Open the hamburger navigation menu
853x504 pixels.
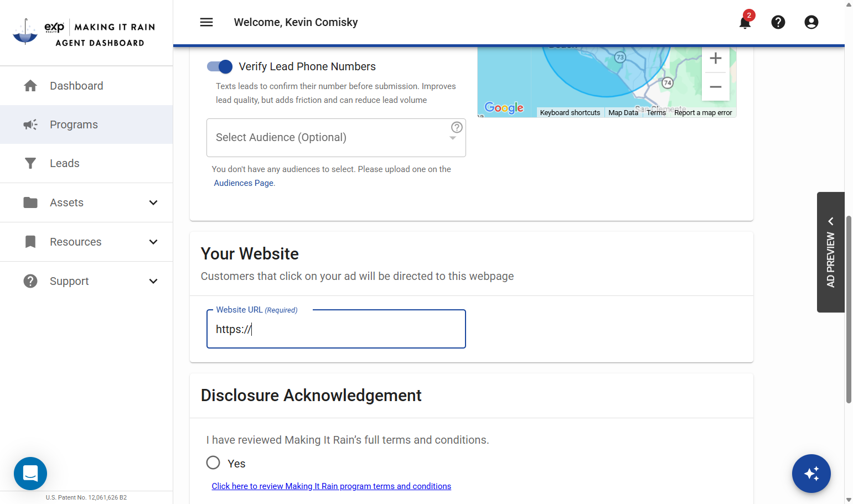pos(206,22)
